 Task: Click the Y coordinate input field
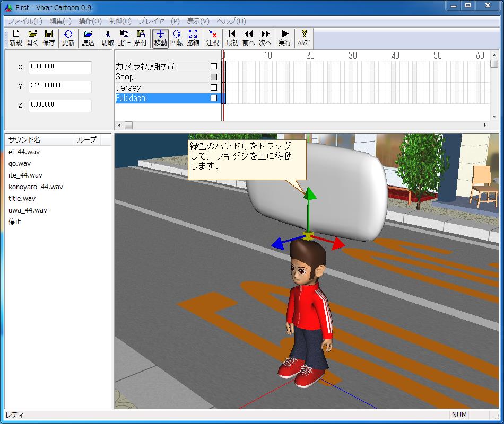coord(59,86)
